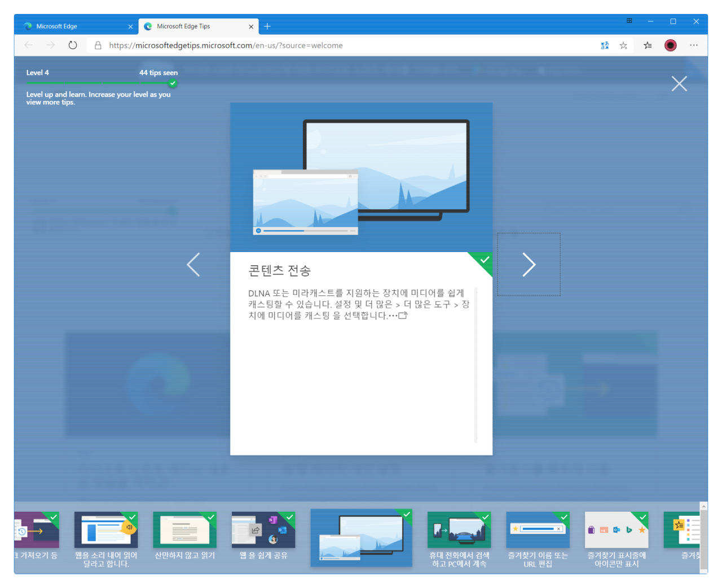Click the tip illustration image
The image size is (722, 588).
tap(361, 177)
